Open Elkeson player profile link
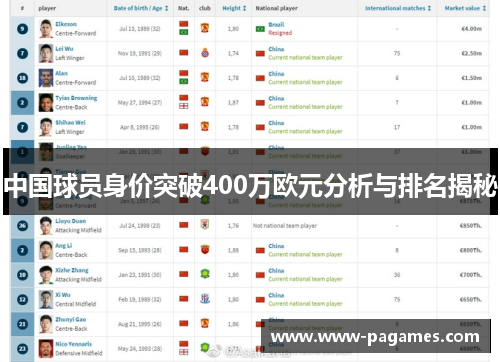This screenshot has height=362, width=500. coord(66,24)
